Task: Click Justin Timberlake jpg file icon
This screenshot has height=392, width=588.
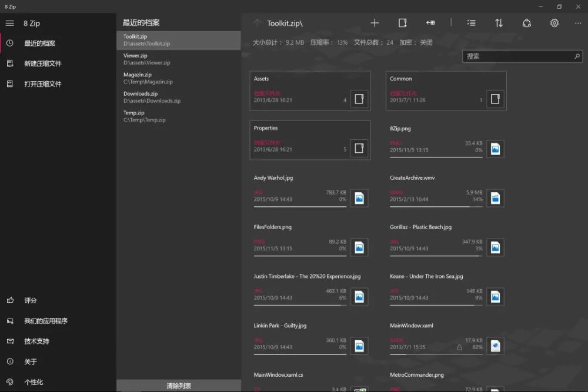Action: click(x=359, y=296)
